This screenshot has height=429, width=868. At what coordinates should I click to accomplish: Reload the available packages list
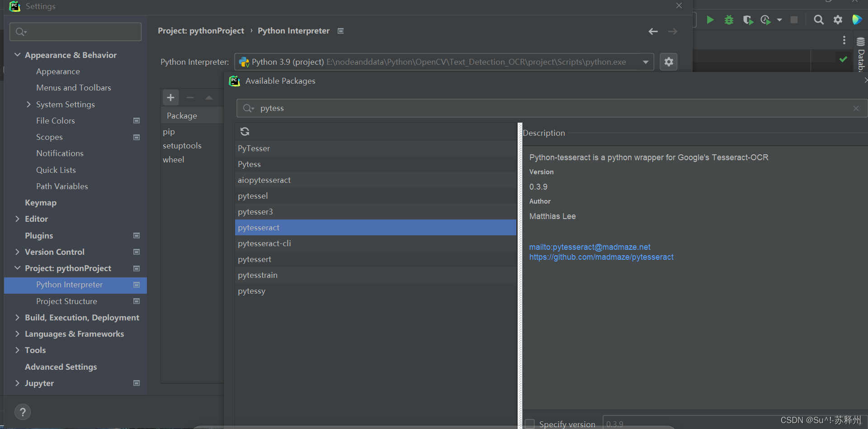click(245, 131)
